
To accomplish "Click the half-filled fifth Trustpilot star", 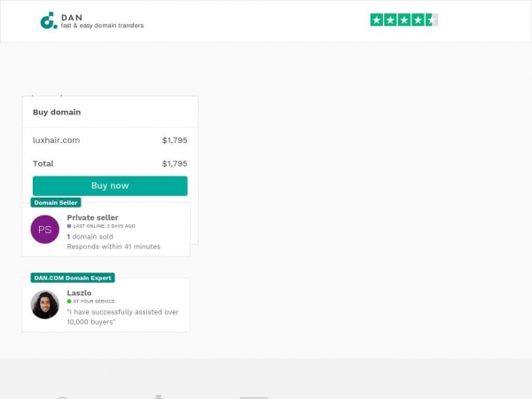I will coord(432,20).
